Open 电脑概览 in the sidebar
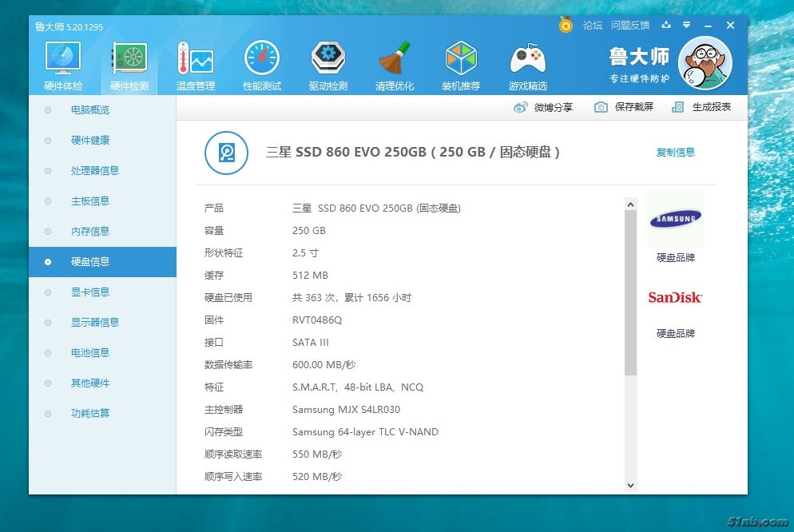Image resolution: width=794 pixels, height=532 pixels. [89, 110]
